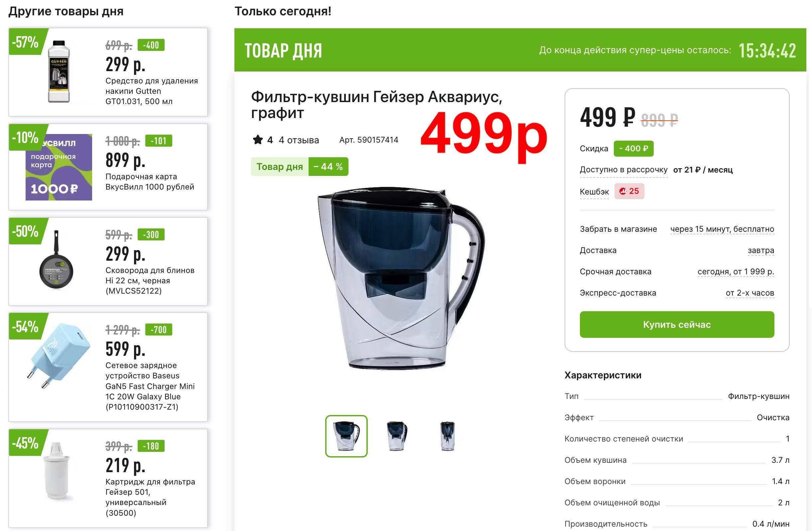This screenshot has height=531, width=812.
Task: Click the star rating icon
Action: (x=258, y=140)
